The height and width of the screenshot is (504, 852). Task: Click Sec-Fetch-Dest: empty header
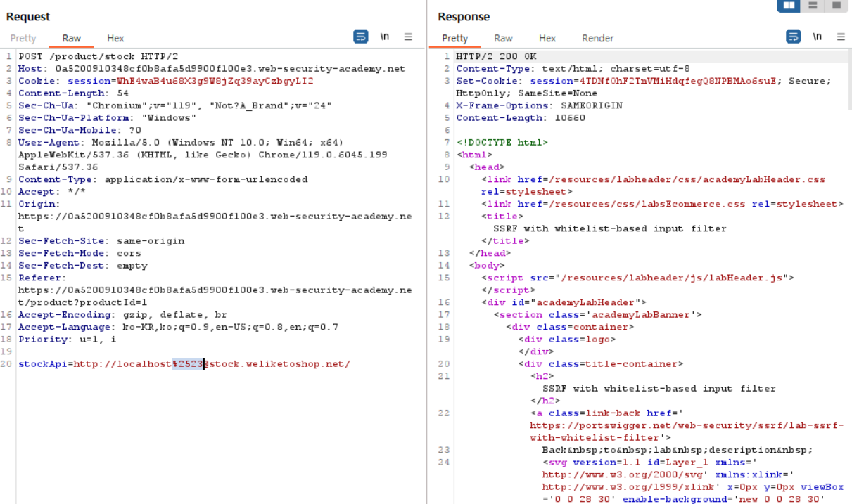coord(83,266)
